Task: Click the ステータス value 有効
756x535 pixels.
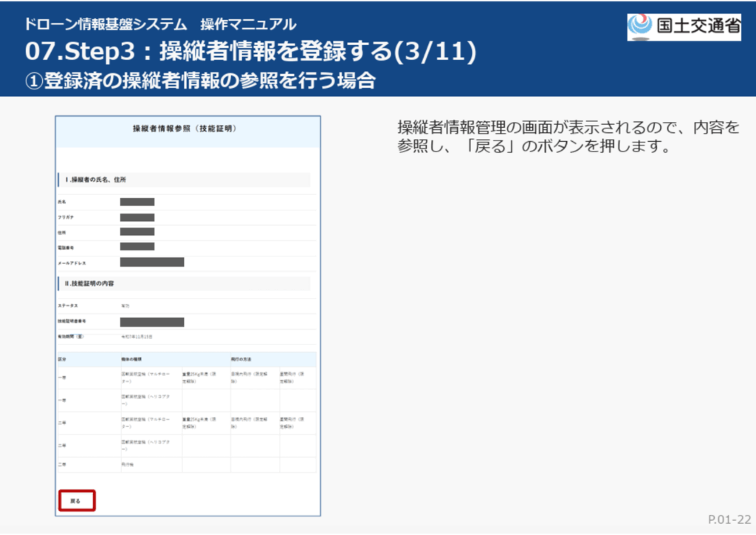Action: coord(126,305)
